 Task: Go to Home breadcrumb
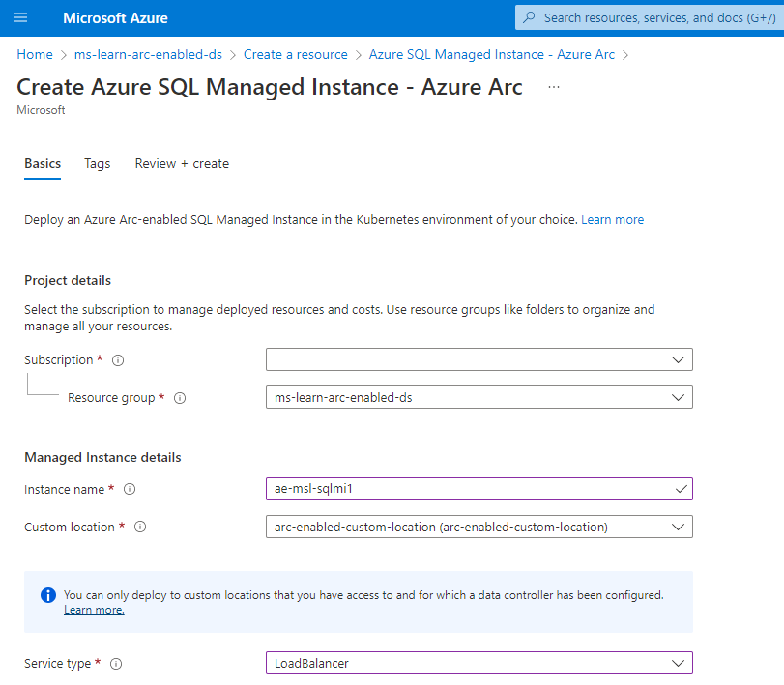(x=35, y=54)
